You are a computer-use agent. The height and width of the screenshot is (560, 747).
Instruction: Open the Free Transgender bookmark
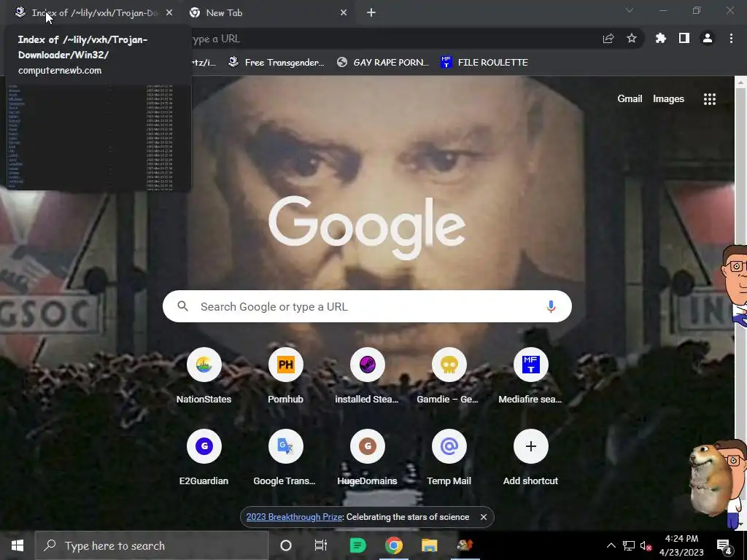pyautogui.click(x=276, y=63)
